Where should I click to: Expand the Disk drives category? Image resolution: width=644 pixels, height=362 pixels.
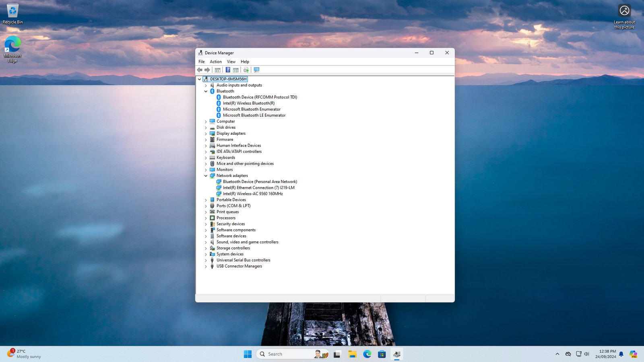pyautogui.click(x=206, y=128)
